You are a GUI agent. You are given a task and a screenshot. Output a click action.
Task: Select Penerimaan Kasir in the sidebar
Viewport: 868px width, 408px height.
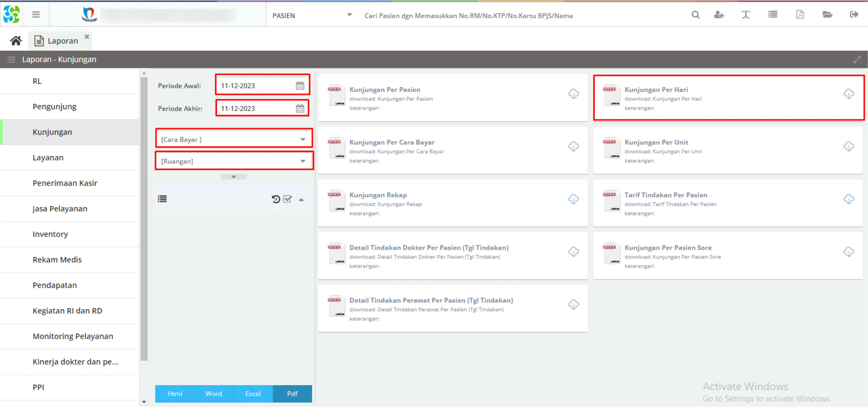pyautogui.click(x=69, y=183)
